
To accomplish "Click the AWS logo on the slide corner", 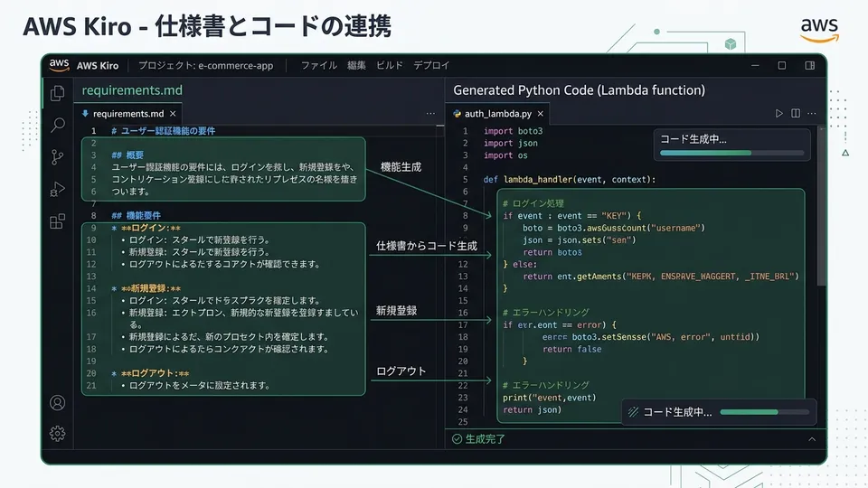I will click(x=819, y=29).
